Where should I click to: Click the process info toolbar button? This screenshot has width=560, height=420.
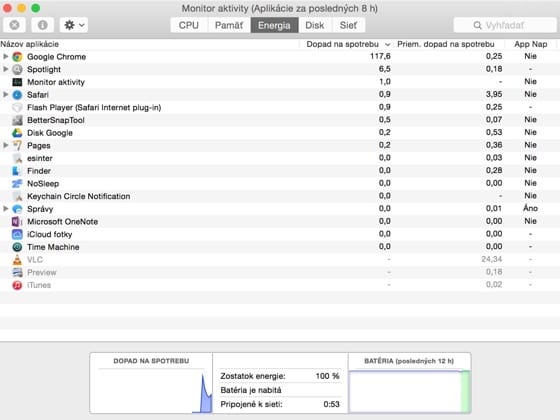(42, 25)
